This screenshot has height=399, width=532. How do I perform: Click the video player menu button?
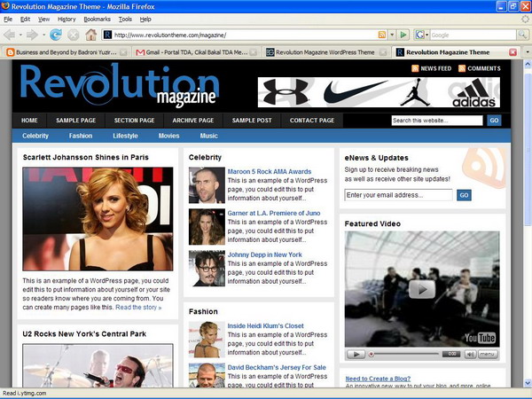click(x=488, y=354)
